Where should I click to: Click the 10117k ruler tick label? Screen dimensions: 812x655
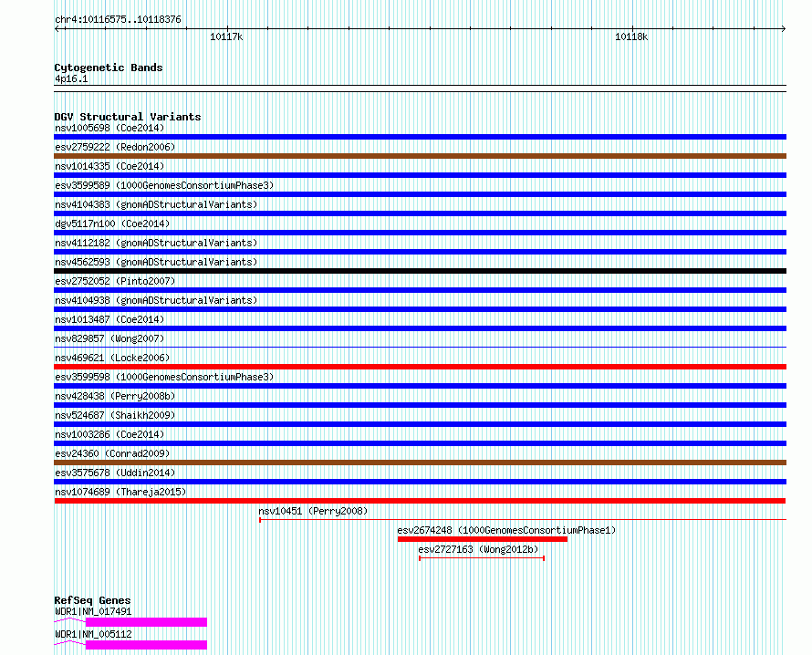click(226, 36)
